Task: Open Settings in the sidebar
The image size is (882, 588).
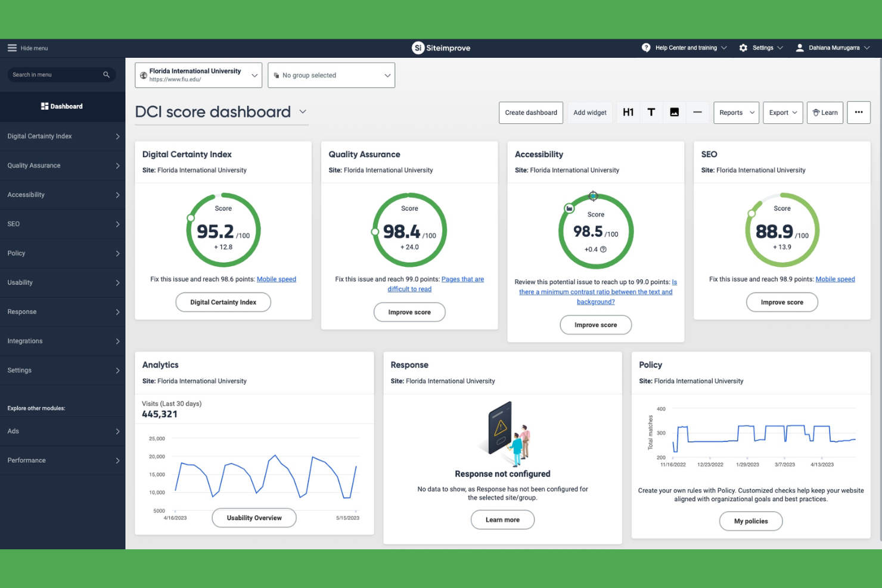Action: 63,370
